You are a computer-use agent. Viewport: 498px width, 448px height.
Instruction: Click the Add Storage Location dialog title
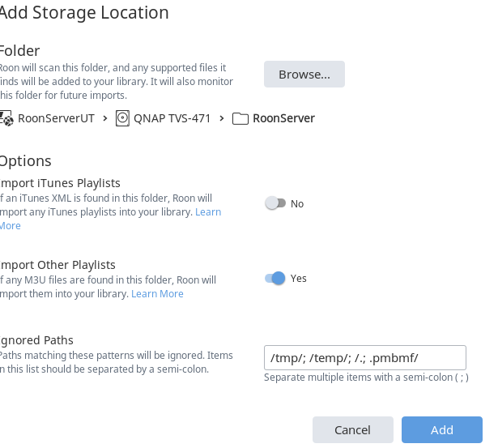84,12
